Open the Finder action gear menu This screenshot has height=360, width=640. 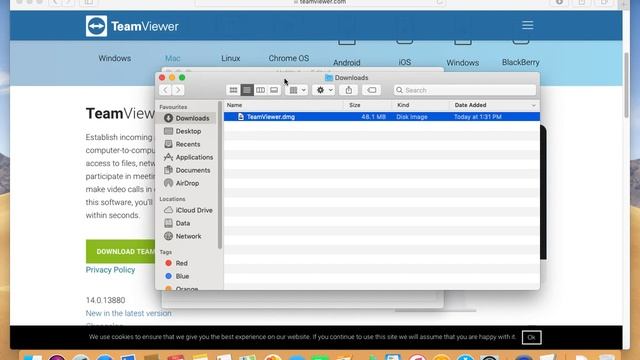click(324, 90)
